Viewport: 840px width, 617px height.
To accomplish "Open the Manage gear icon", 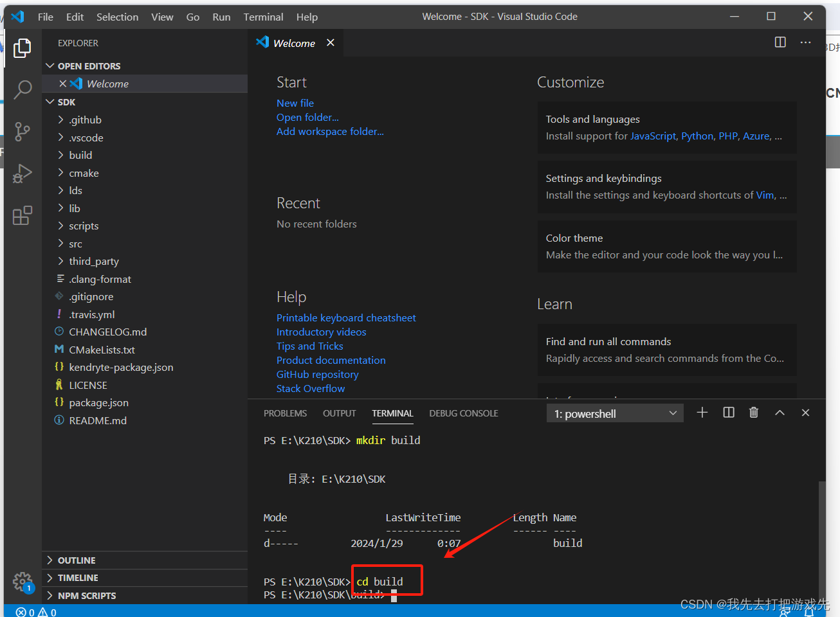I will click(23, 582).
